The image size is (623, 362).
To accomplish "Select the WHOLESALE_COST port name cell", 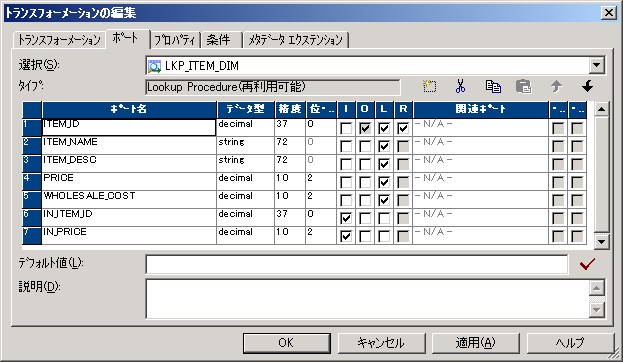I will [129, 199].
